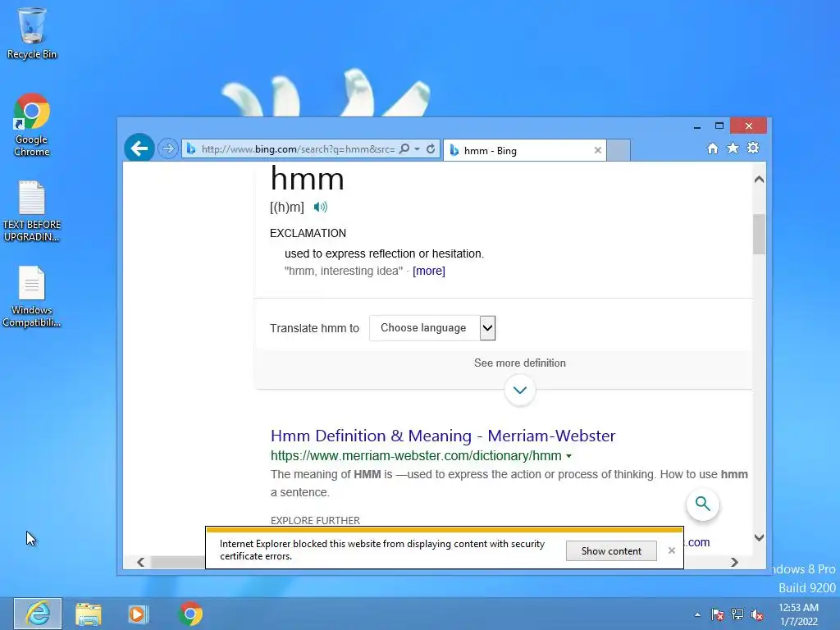The width and height of the screenshot is (840, 630).
Task: Maximize the Internet Explorer window
Action: (x=719, y=126)
